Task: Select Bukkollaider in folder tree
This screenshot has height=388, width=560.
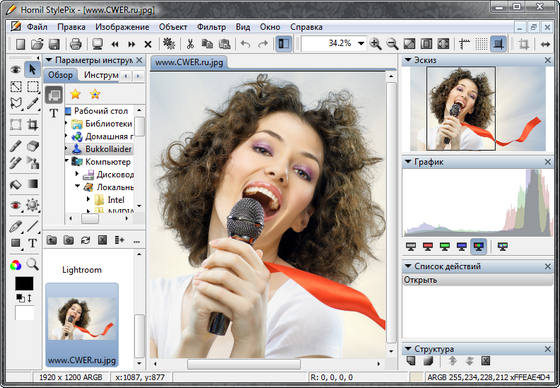Action: click(108, 149)
